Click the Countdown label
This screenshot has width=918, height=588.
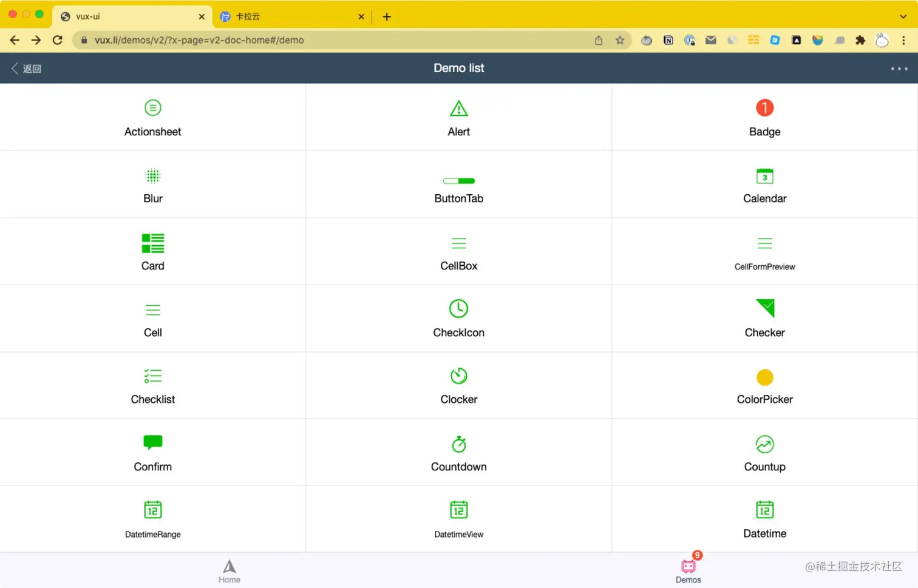point(459,467)
